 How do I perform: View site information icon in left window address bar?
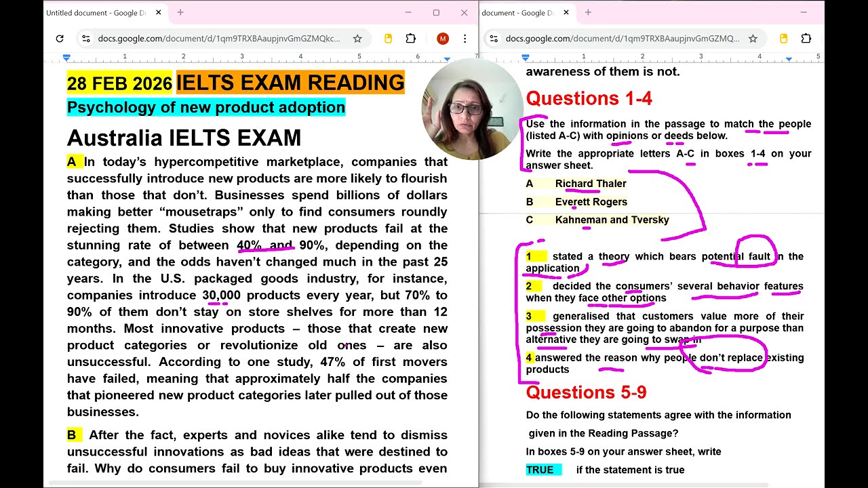tap(85, 39)
